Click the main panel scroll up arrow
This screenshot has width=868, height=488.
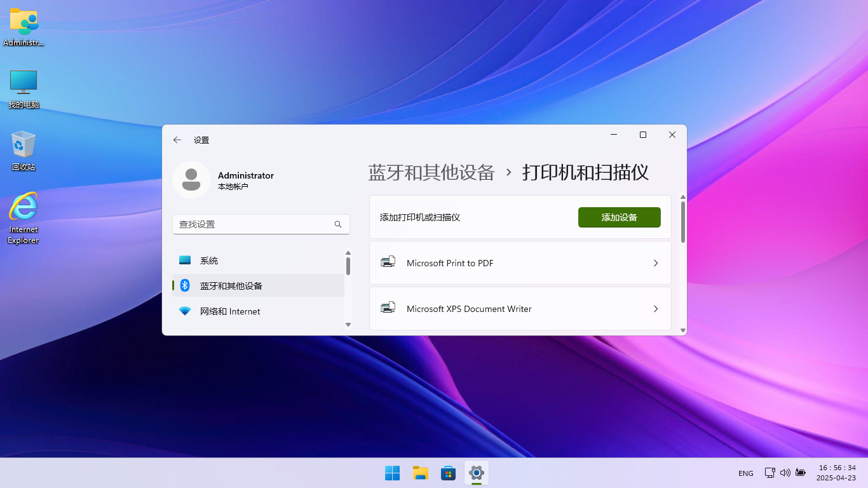pyautogui.click(x=683, y=198)
